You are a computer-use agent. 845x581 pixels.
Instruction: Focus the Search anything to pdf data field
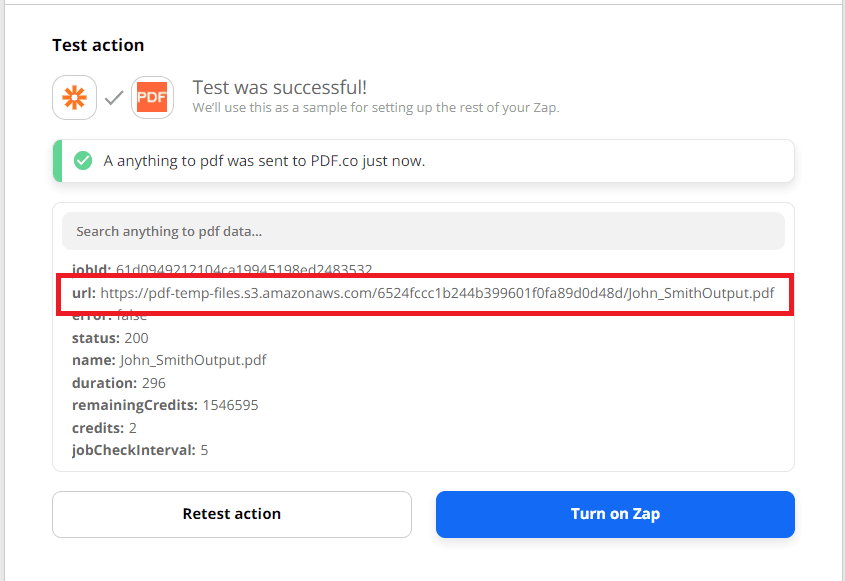pos(423,231)
